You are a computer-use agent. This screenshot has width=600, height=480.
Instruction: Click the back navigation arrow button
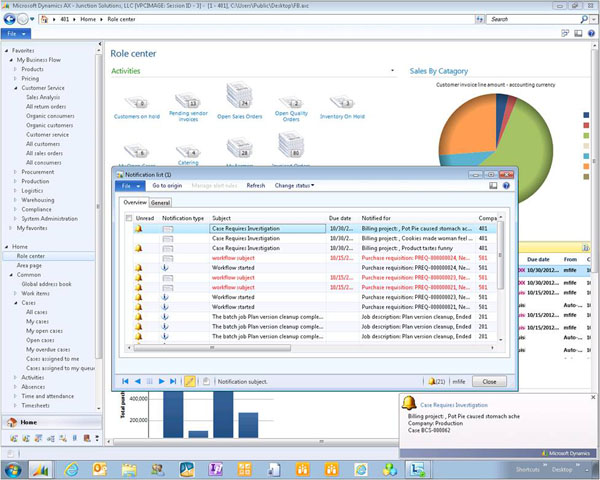point(12,19)
